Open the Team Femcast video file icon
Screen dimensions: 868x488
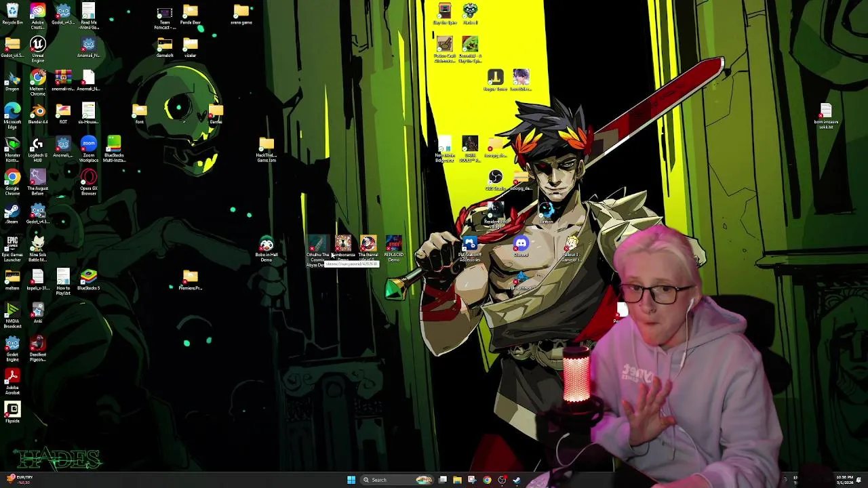[165, 16]
